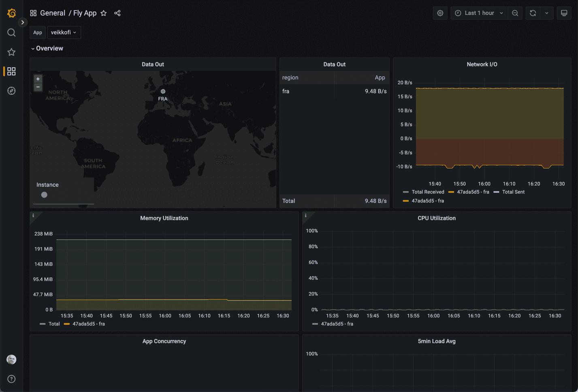Open the Data Out map panel title
This screenshot has height=392, width=578.
pyautogui.click(x=153, y=64)
